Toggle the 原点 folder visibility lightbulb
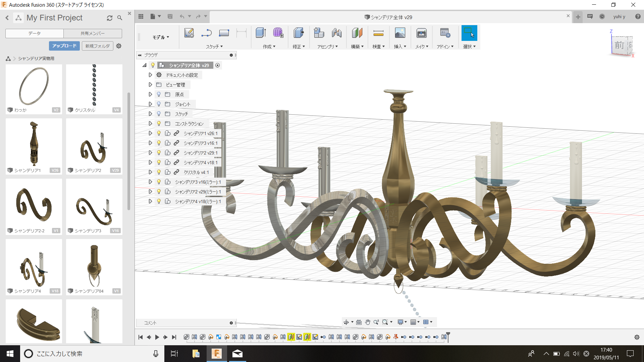This screenshot has height=362, width=644. [x=159, y=95]
